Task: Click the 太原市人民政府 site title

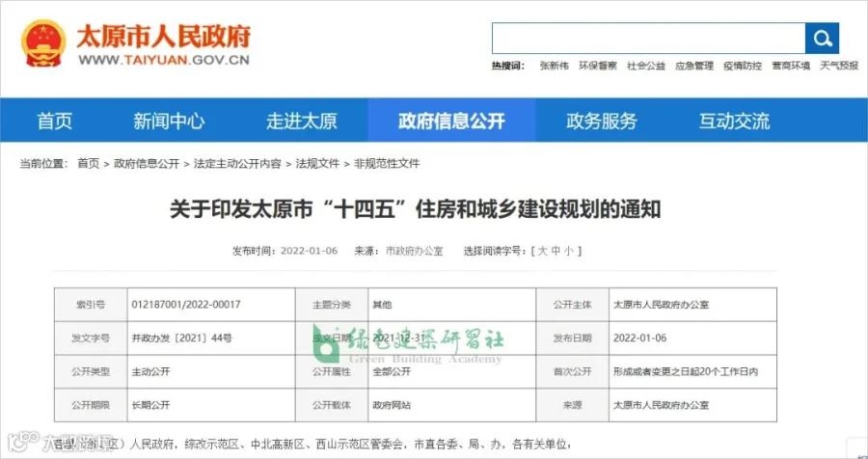Action: [x=163, y=36]
